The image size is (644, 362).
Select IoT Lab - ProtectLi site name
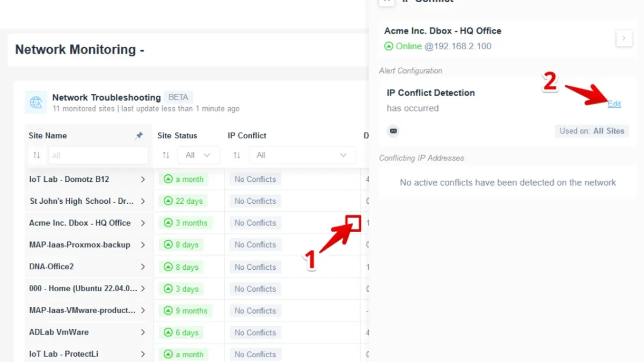pyautogui.click(x=64, y=354)
